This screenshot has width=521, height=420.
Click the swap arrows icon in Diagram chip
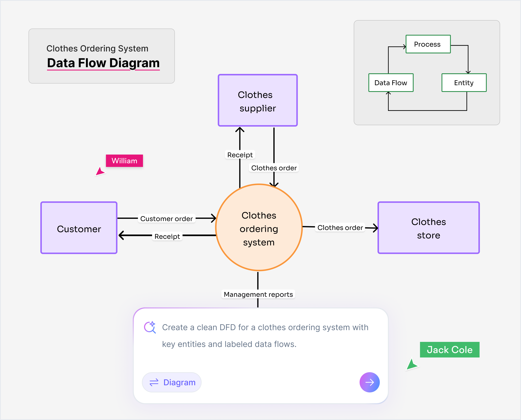[154, 382]
